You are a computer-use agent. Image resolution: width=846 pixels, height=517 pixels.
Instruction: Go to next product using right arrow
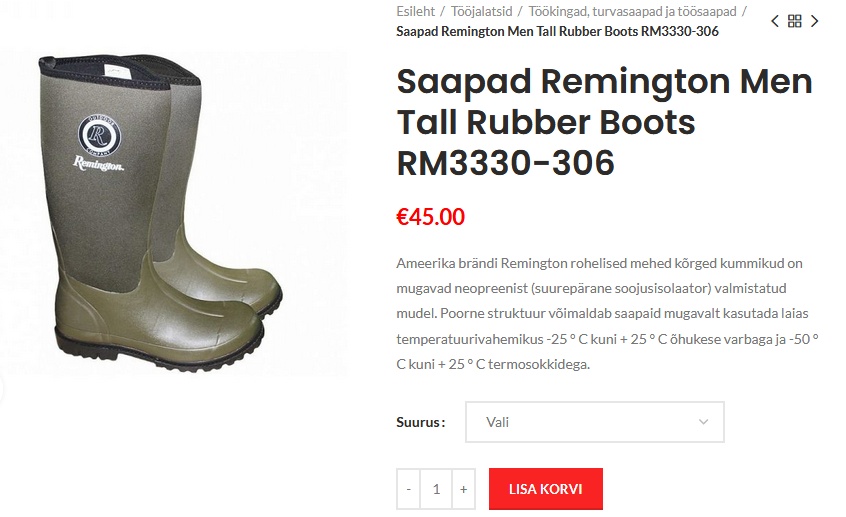pos(815,22)
